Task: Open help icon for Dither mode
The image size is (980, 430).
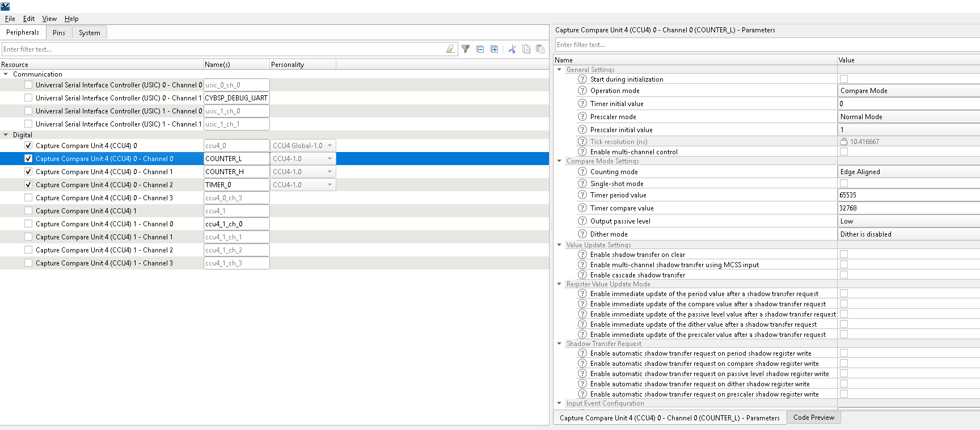Action: click(582, 234)
